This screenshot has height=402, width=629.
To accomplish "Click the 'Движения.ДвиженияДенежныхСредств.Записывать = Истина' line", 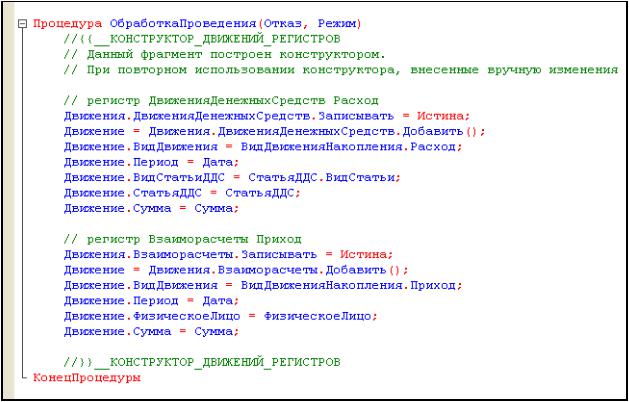I will [266, 116].
